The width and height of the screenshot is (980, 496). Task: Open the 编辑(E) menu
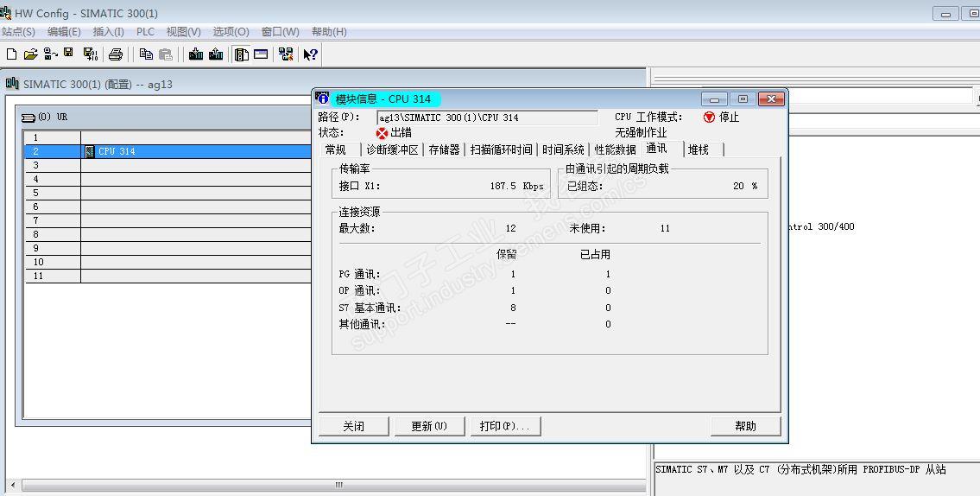pos(64,32)
